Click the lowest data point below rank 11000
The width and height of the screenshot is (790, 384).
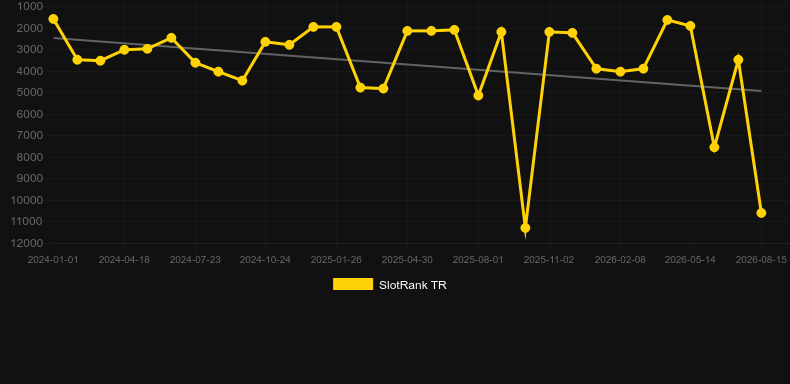525,228
